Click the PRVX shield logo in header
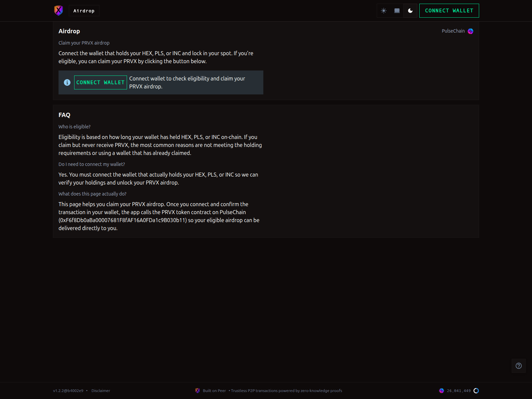 click(x=59, y=11)
